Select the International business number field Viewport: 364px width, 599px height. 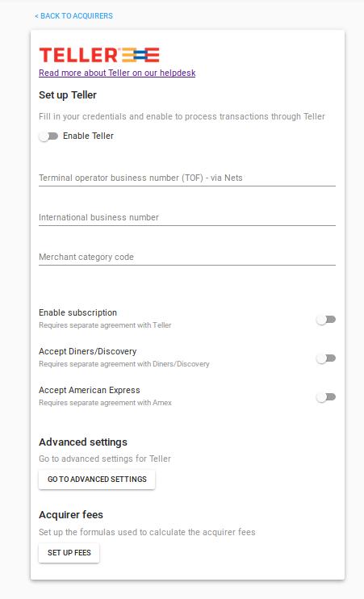click(x=187, y=217)
